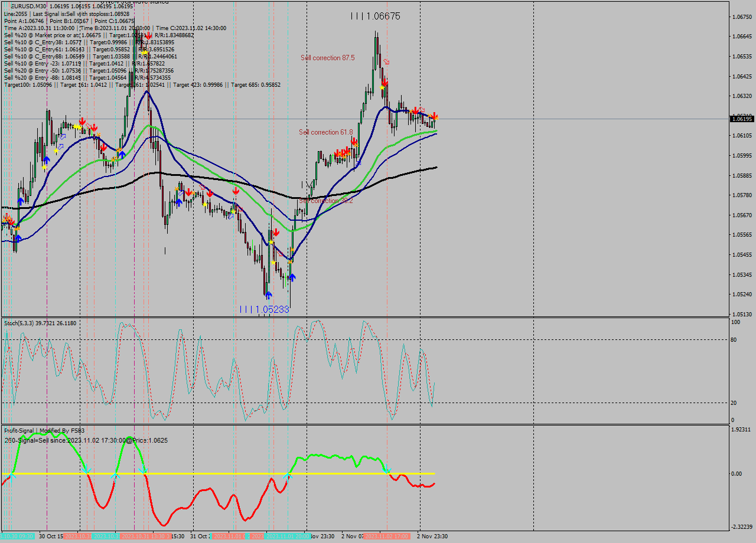Click the current price tag 1.06195 on the price scale
The width and height of the screenshot is (756, 543).
click(x=742, y=119)
